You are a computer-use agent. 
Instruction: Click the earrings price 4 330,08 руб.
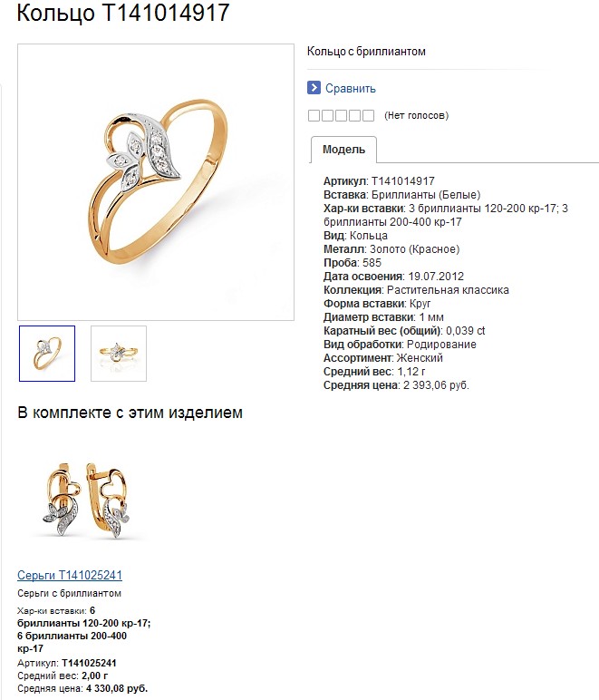click(116, 688)
